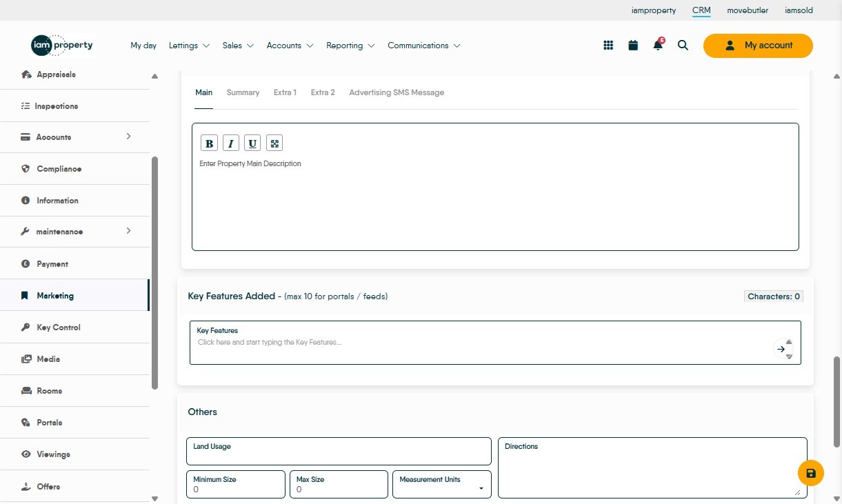This screenshot has width=842, height=504.
Task: Expand the Sales menu
Action: pyautogui.click(x=238, y=46)
